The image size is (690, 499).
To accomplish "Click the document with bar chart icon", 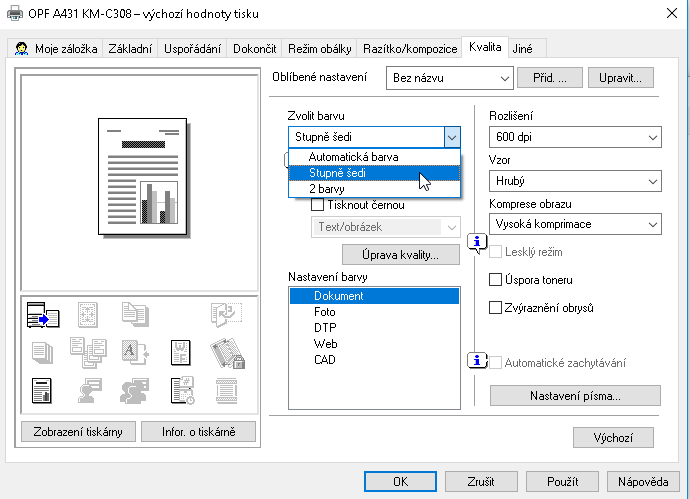I will pyautogui.click(x=43, y=388).
